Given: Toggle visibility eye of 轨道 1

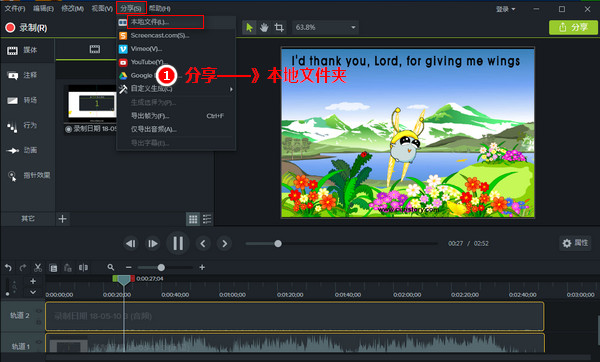Looking at the screenshot, I should (x=39, y=342).
